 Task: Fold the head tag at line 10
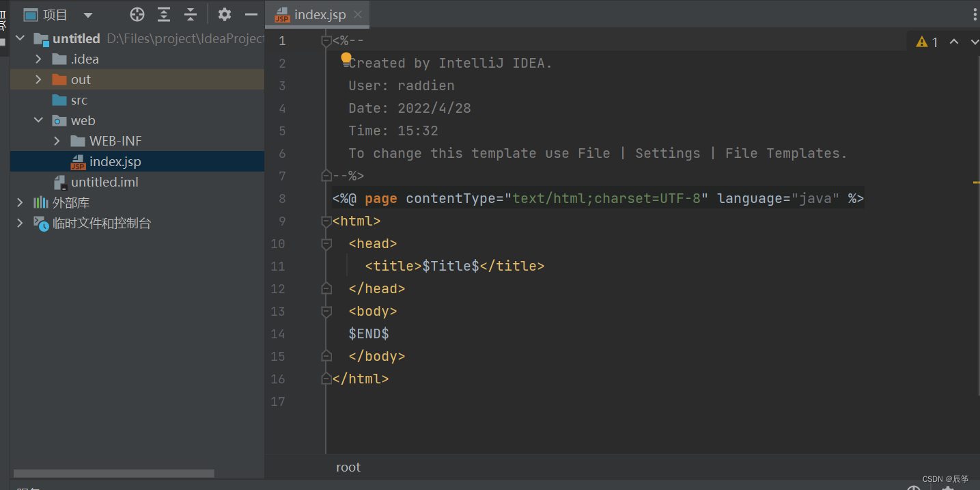tap(326, 244)
